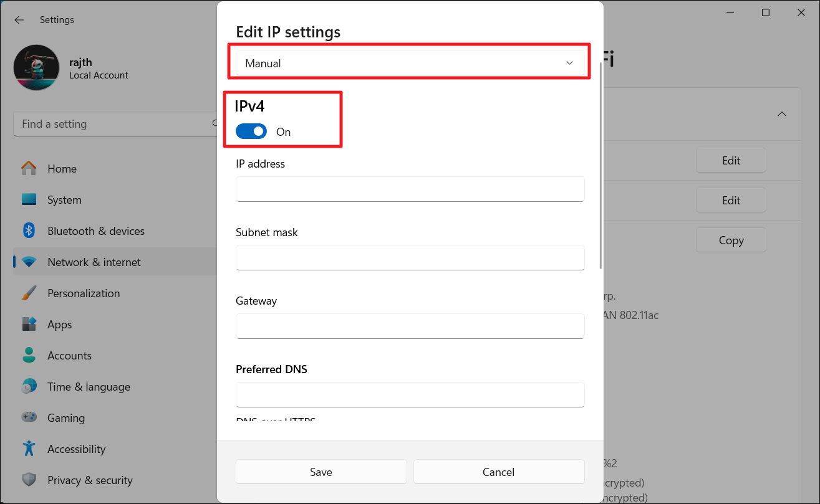Click the Home icon in sidebar
The height and width of the screenshot is (504, 820).
click(29, 168)
